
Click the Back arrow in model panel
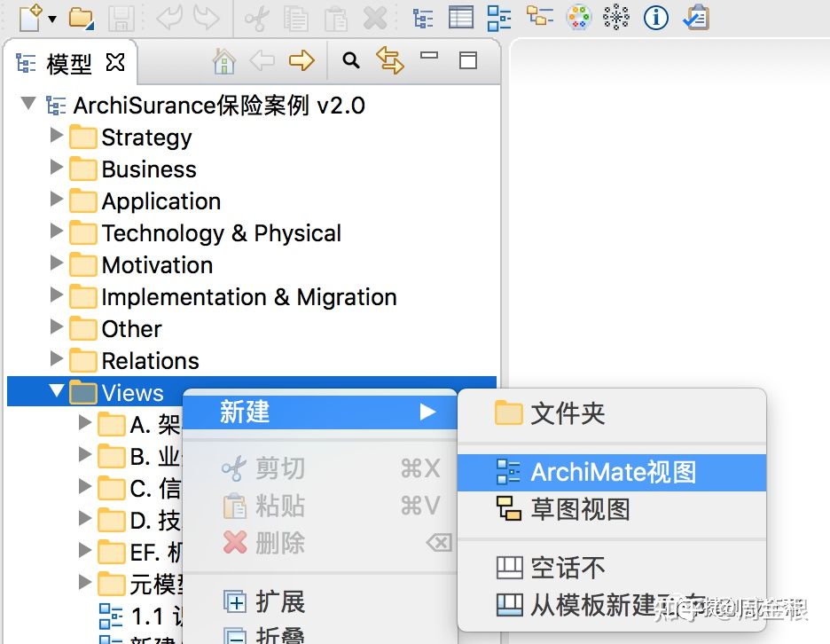coord(262,60)
